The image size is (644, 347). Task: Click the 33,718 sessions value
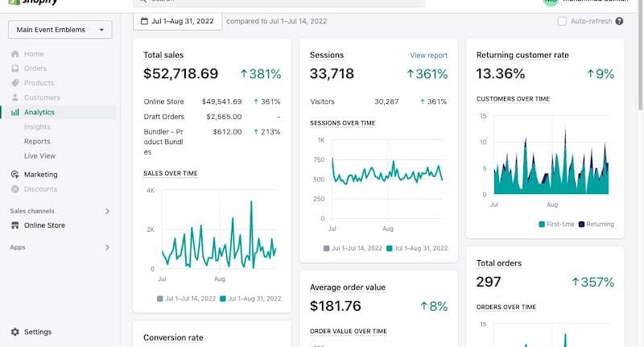click(x=332, y=73)
